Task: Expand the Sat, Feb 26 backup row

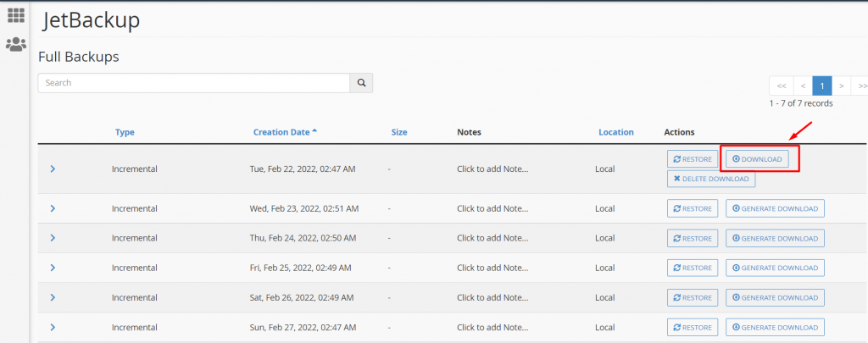Action: click(x=53, y=297)
